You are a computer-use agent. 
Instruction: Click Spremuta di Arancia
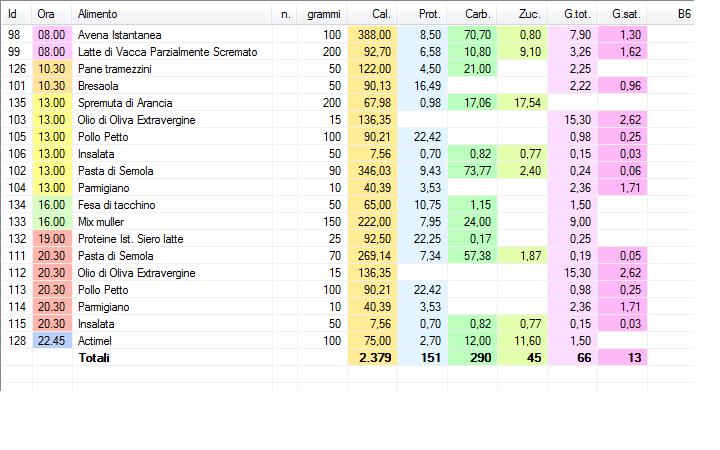pos(125,103)
